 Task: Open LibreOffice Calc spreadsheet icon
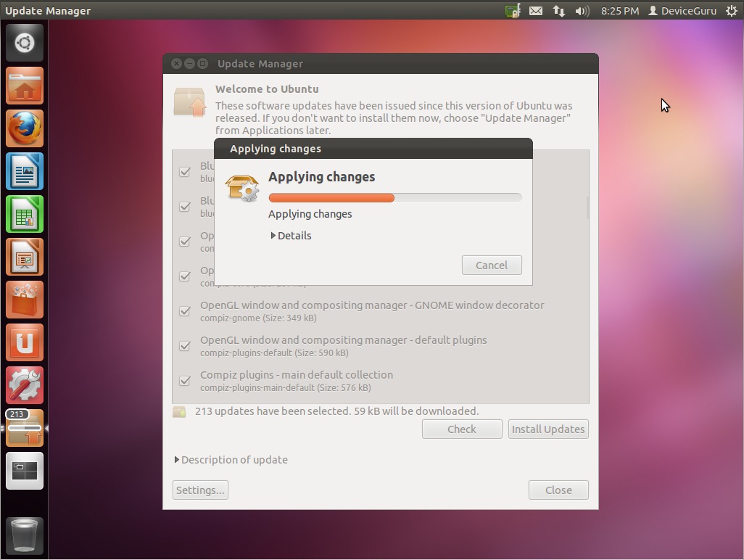(x=25, y=214)
